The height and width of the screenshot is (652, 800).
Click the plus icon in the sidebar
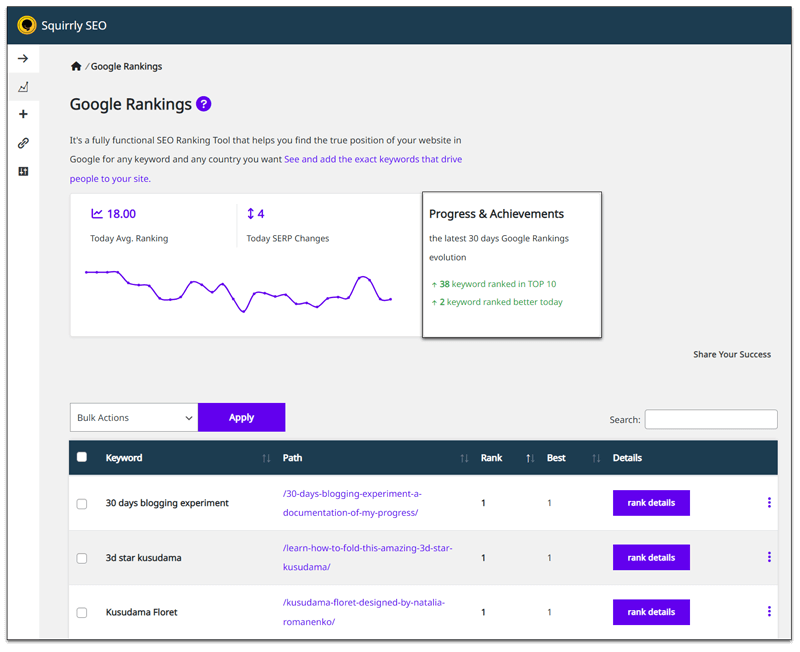pos(23,114)
